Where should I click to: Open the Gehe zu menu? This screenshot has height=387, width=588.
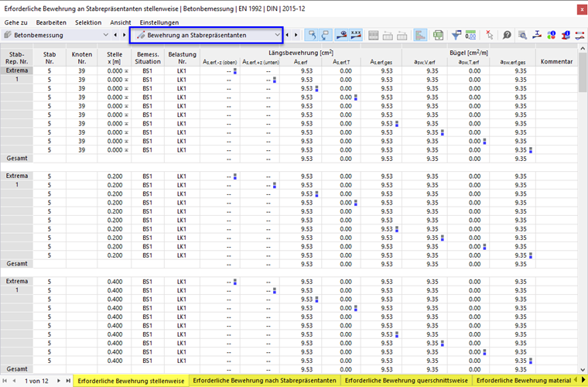[15, 22]
